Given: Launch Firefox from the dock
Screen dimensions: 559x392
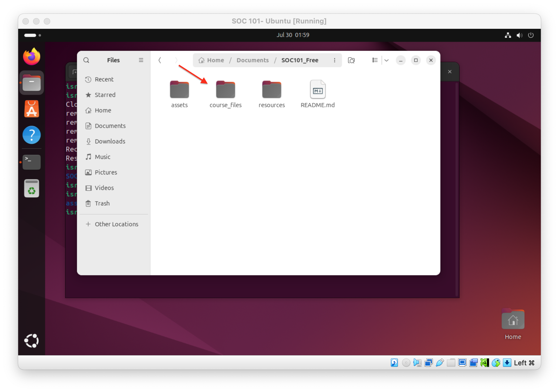Looking at the screenshot, I should coord(32,57).
